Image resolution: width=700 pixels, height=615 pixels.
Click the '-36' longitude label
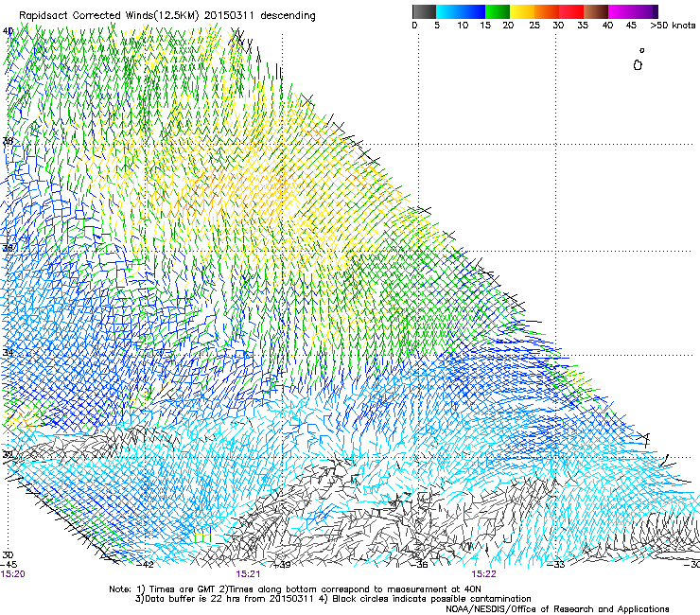pyautogui.click(x=419, y=565)
